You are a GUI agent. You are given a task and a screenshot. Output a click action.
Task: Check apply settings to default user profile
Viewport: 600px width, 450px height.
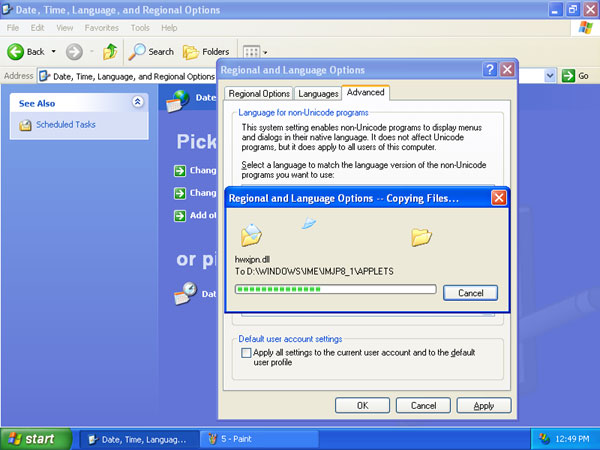pos(247,353)
